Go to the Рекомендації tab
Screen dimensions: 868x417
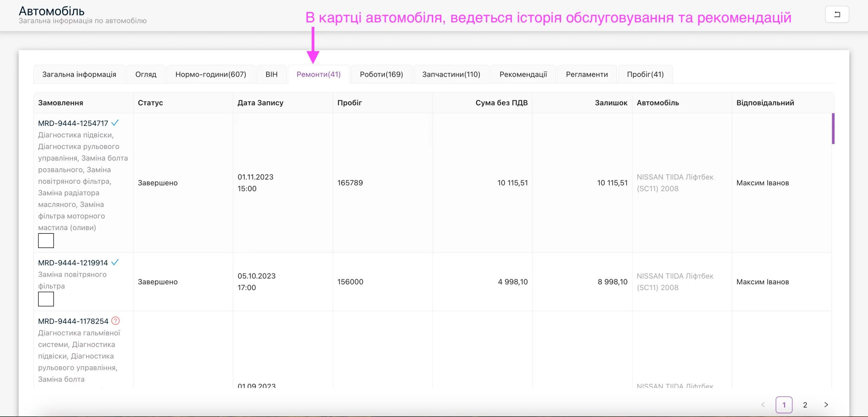523,74
